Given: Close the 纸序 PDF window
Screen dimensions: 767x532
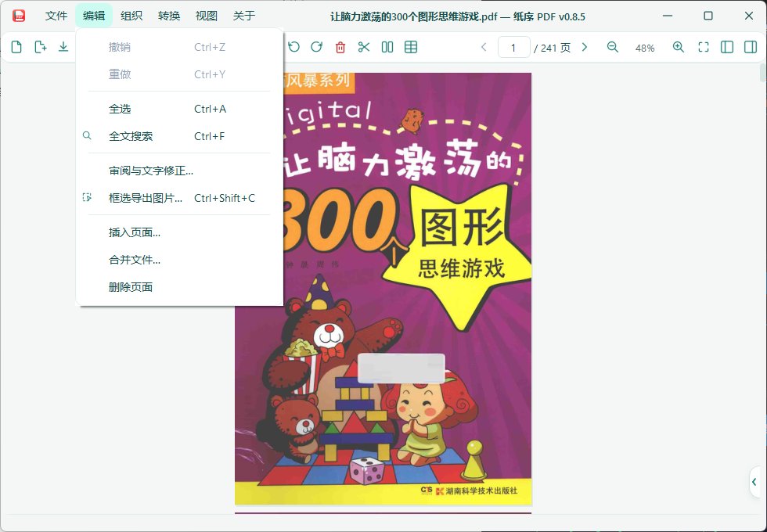Looking at the screenshot, I should click(x=749, y=16).
